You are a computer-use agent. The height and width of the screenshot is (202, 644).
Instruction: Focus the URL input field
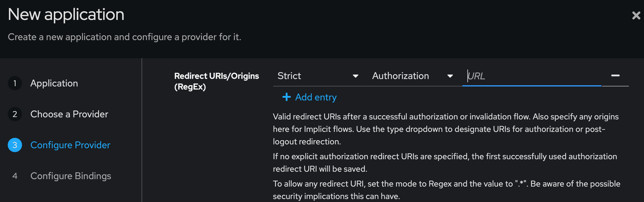(x=532, y=76)
